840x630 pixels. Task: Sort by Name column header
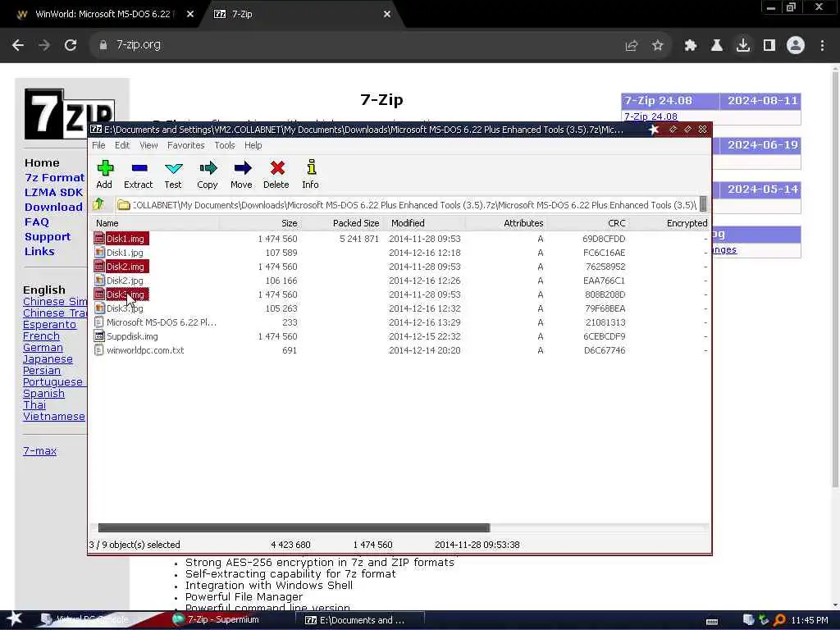pyautogui.click(x=155, y=223)
